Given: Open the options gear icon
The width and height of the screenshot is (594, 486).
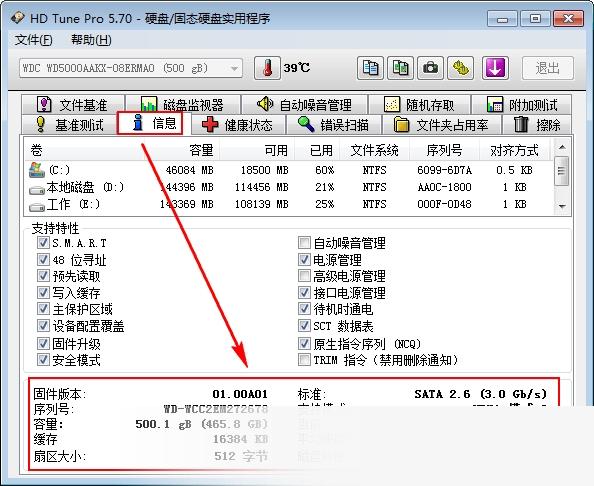Looking at the screenshot, I should [x=460, y=68].
